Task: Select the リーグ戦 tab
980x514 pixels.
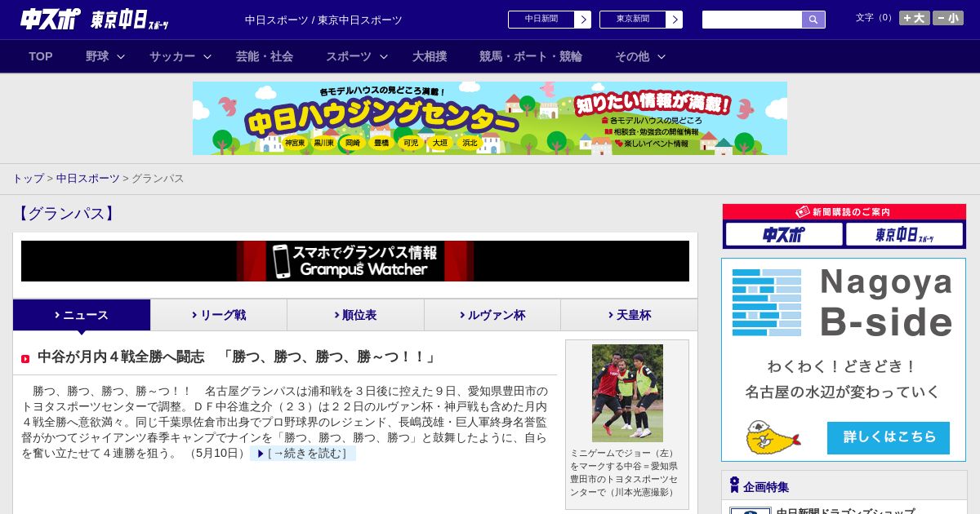Action: [x=219, y=315]
